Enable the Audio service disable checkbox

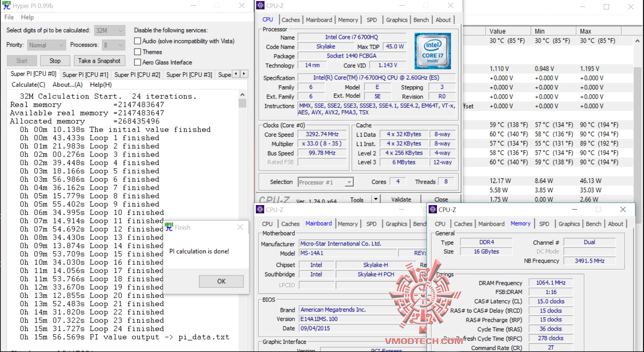coord(137,41)
